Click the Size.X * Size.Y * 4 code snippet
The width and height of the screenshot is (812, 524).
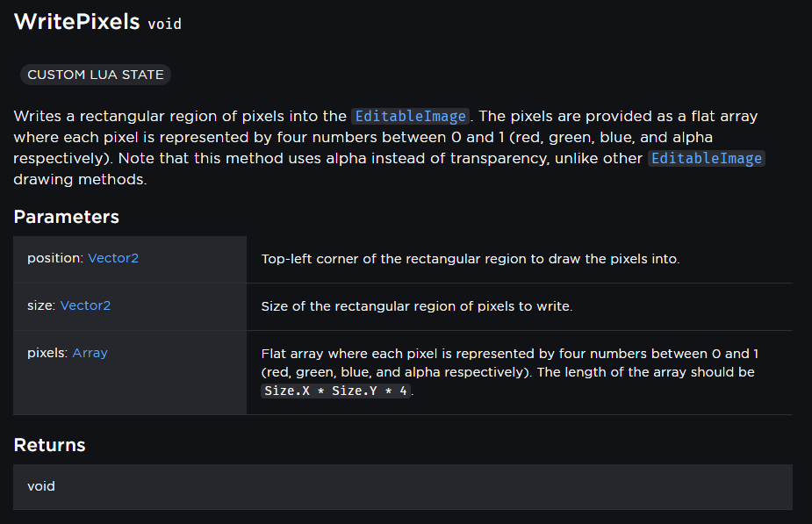pyautogui.click(x=335, y=391)
